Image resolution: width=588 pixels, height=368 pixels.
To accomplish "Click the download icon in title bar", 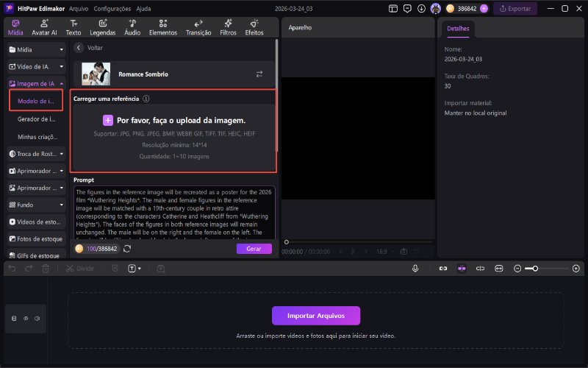I will [421, 9].
